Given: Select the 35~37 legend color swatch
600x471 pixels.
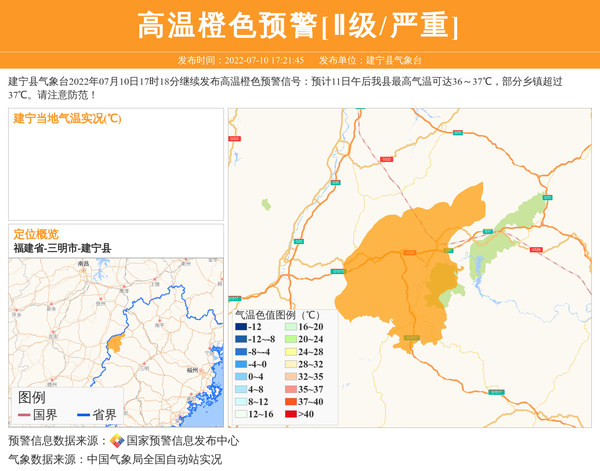Looking at the screenshot, I should click(289, 389).
